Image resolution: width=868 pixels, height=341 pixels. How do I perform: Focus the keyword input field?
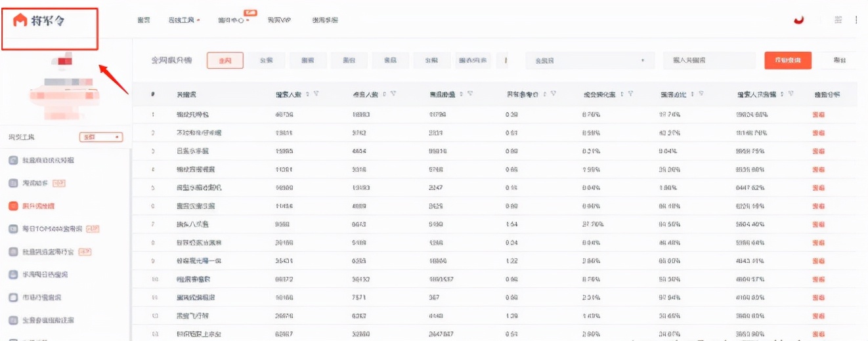[x=710, y=60]
